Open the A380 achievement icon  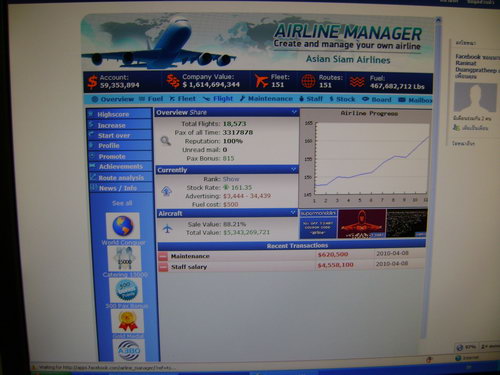pyautogui.click(x=129, y=350)
